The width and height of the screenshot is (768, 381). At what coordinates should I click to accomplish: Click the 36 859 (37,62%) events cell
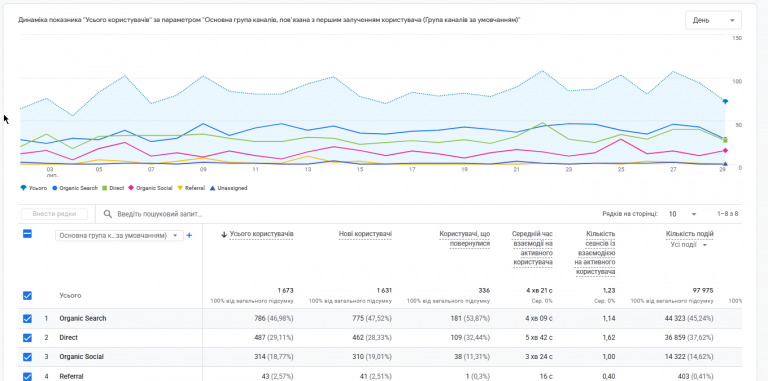[x=689, y=337]
